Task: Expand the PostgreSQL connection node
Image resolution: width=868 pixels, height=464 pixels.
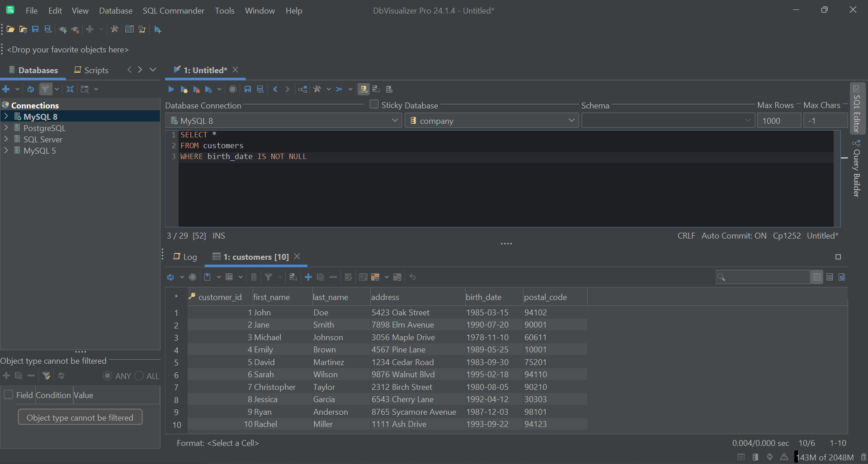Action: (x=6, y=128)
